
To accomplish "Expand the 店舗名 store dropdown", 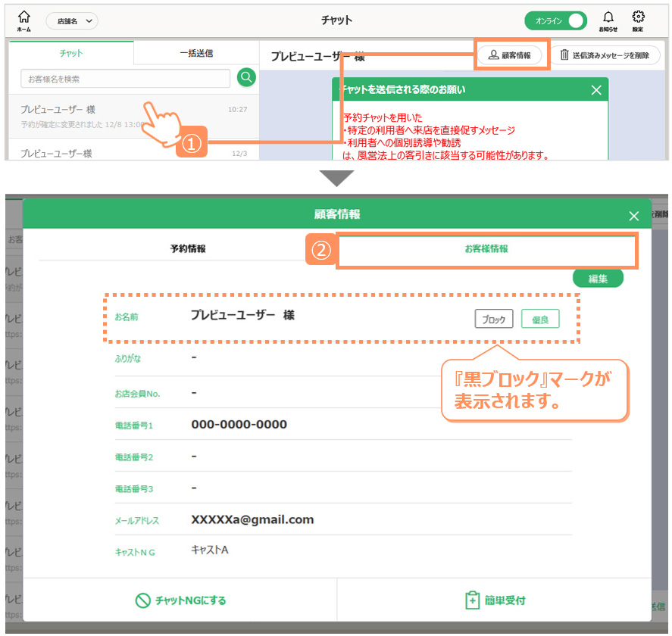I will point(72,21).
